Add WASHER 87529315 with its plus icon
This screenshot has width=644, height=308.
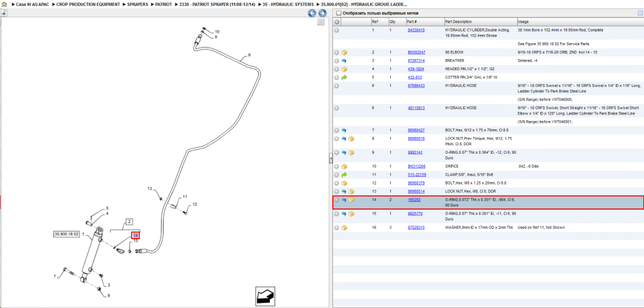[336, 228]
